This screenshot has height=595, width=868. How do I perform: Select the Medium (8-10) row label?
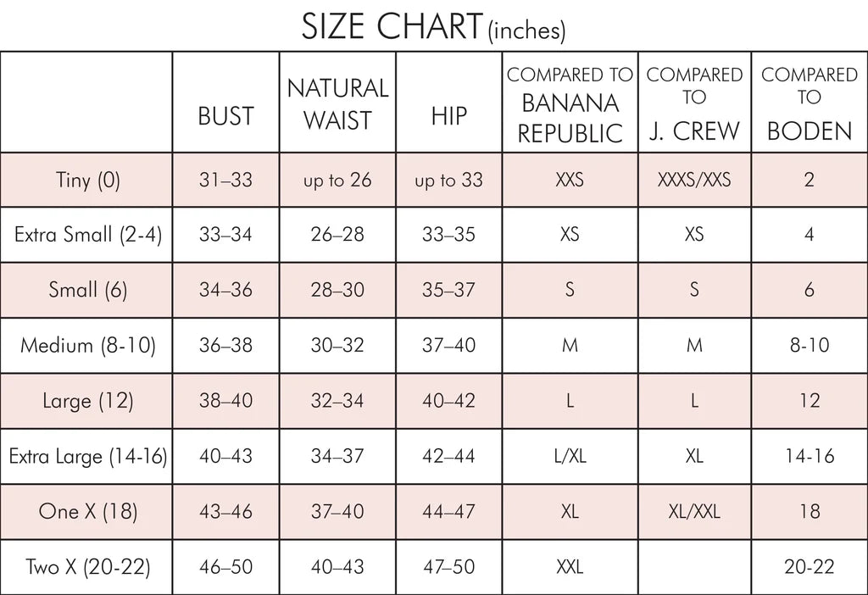coord(88,345)
